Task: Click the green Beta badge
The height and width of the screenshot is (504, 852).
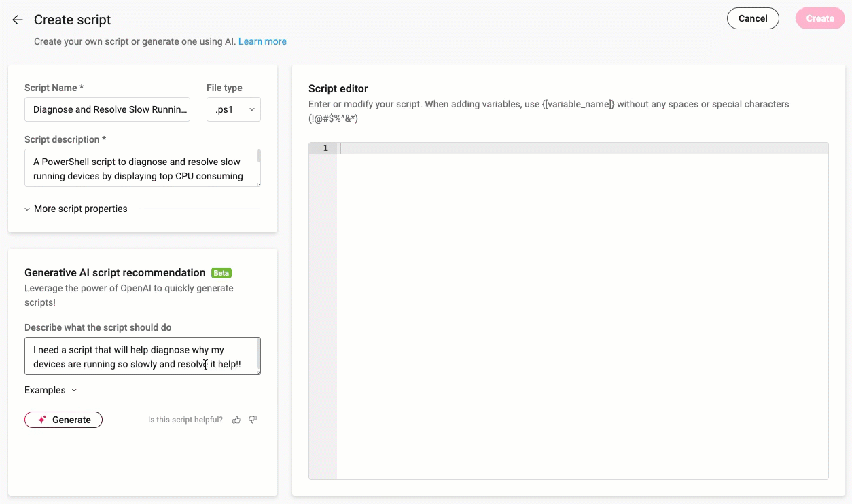Action: tap(221, 273)
